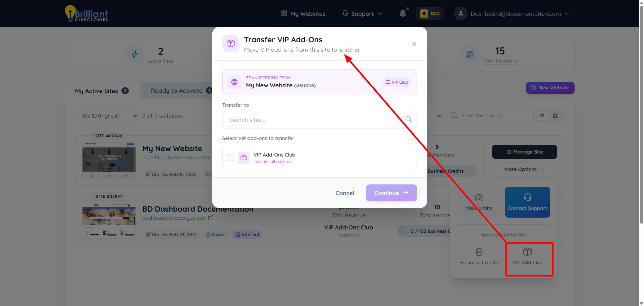Open the My New Website thumbnail
The image size is (644, 306).
[x=109, y=160]
